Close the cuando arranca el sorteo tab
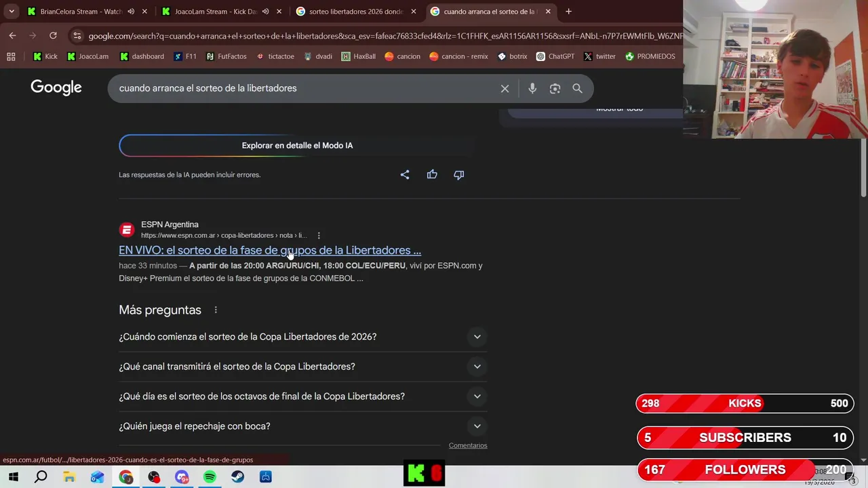868x488 pixels. tap(548, 12)
